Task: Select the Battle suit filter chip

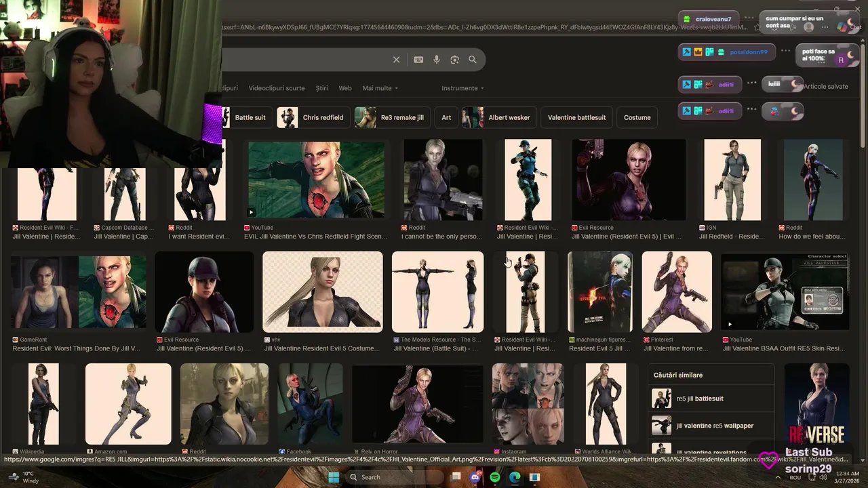Action: pos(246,117)
